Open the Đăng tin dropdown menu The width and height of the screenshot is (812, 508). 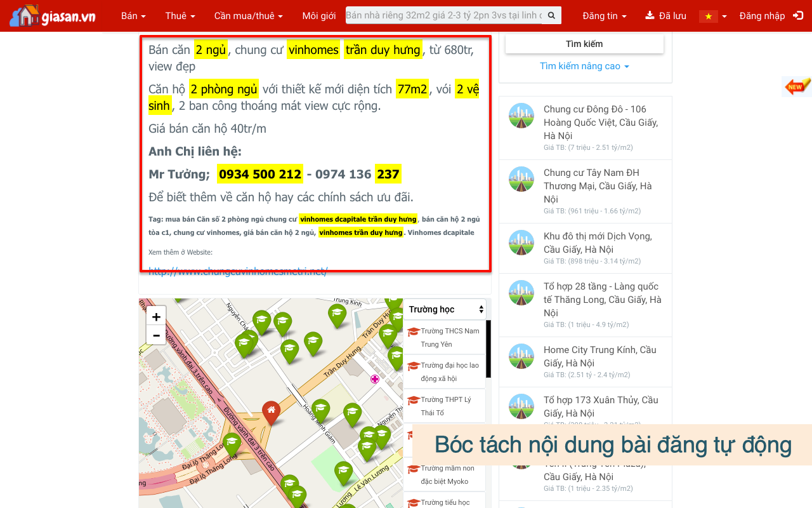pos(605,16)
